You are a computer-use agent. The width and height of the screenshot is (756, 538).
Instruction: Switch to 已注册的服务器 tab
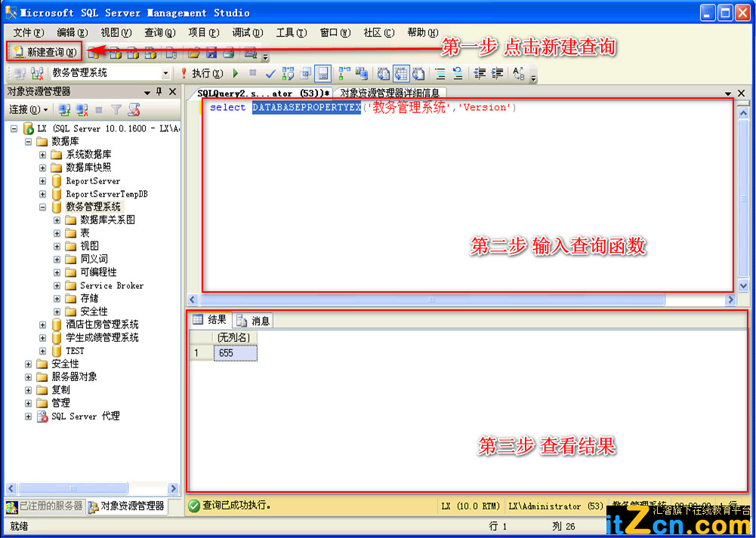(x=45, y=506)
